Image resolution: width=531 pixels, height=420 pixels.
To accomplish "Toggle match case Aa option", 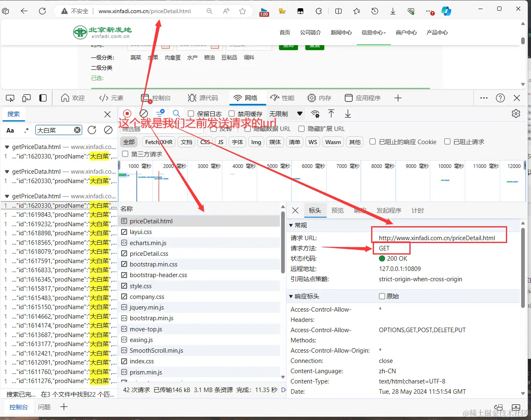I will (10, 130).
